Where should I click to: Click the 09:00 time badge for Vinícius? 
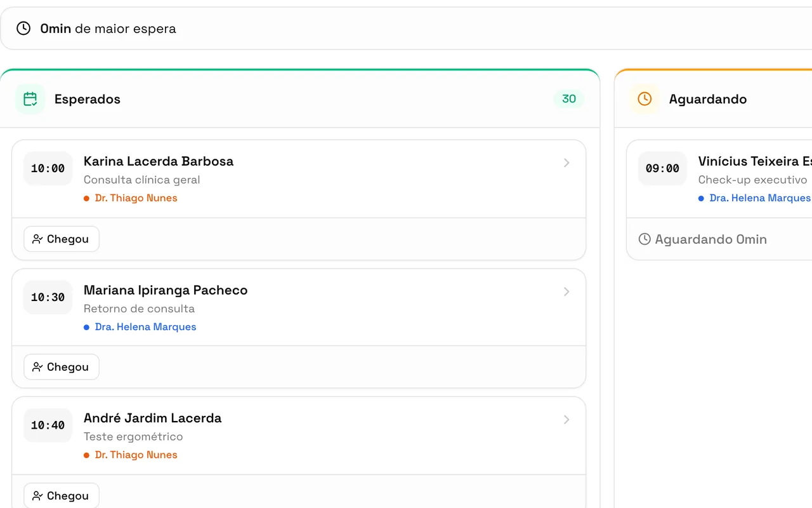coord(662,168)
